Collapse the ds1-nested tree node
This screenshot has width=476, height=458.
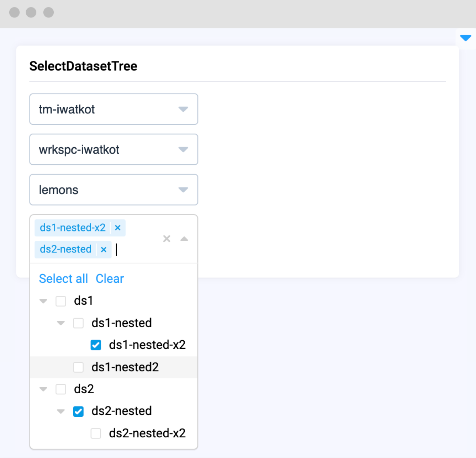61,323
